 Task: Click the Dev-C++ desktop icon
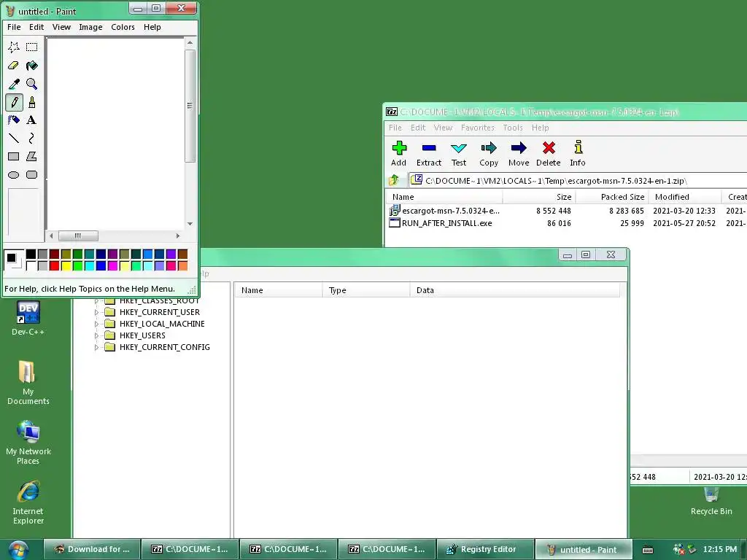pos(28,318)
